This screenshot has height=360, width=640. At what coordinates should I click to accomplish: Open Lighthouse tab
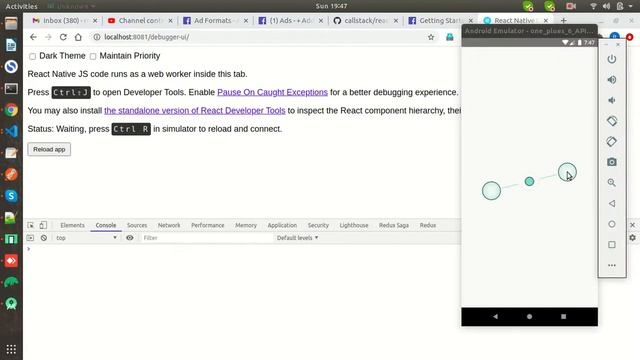(x=353, y=225)
